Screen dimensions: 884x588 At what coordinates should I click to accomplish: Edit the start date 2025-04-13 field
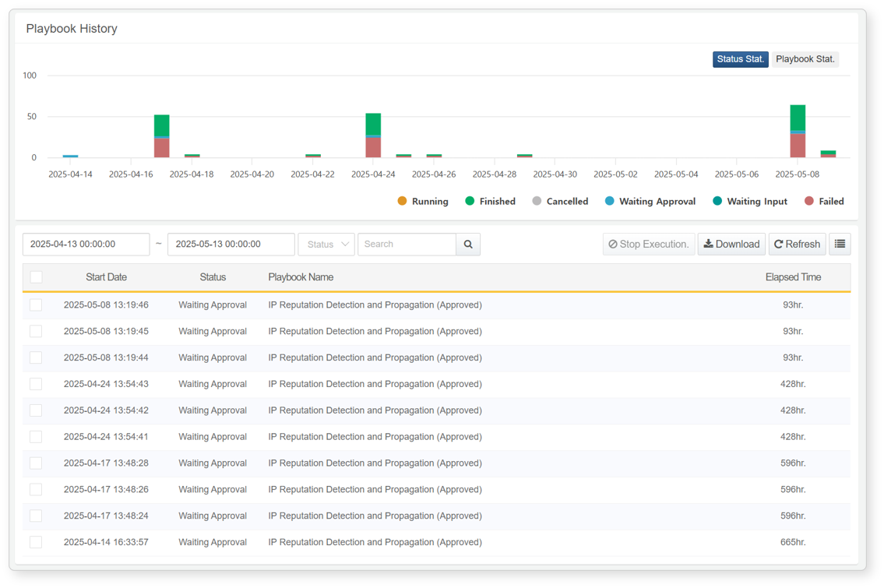(86, 244)
